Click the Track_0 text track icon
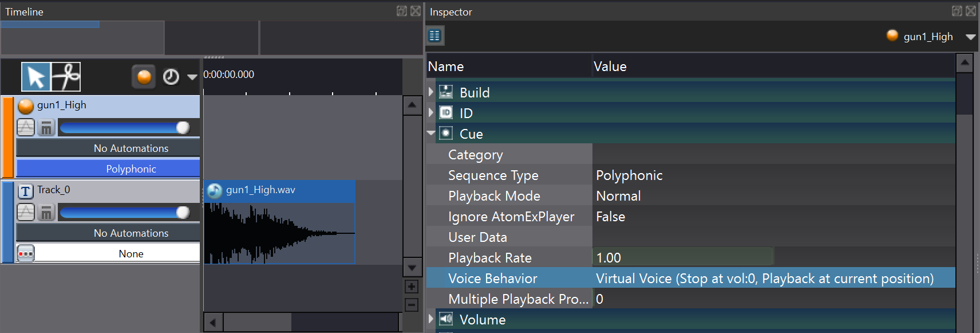This screenshot has height=333, width=980. [x=26, y=191]
